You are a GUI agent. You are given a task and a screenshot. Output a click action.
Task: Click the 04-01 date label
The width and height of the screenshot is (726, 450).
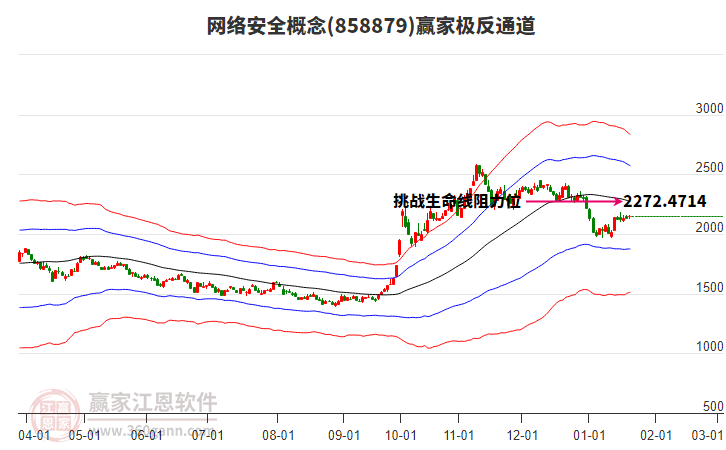(34, 436)
